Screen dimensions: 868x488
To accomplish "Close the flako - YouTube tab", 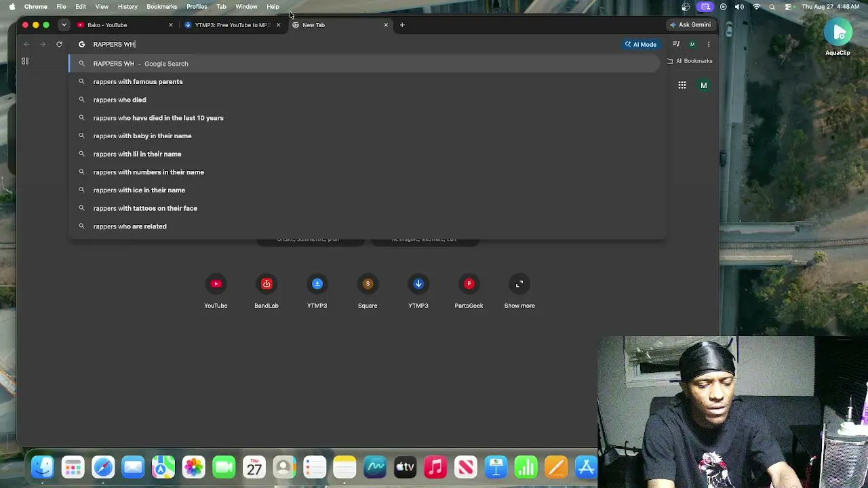I will click(x=171, y=25).
